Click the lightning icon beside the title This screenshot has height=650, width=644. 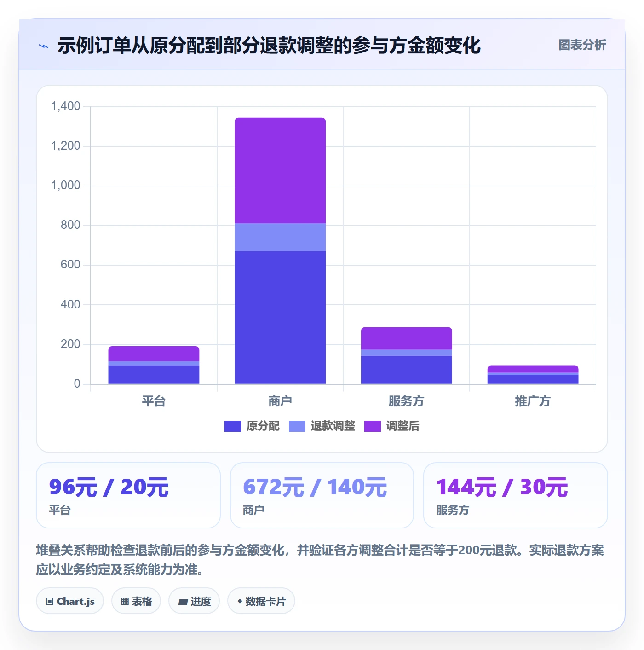44,46
